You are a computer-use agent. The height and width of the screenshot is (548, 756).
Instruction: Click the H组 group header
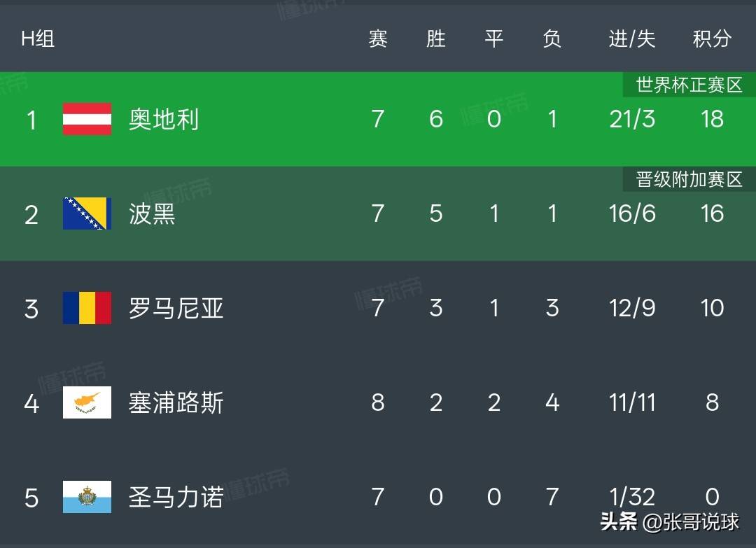38,39
